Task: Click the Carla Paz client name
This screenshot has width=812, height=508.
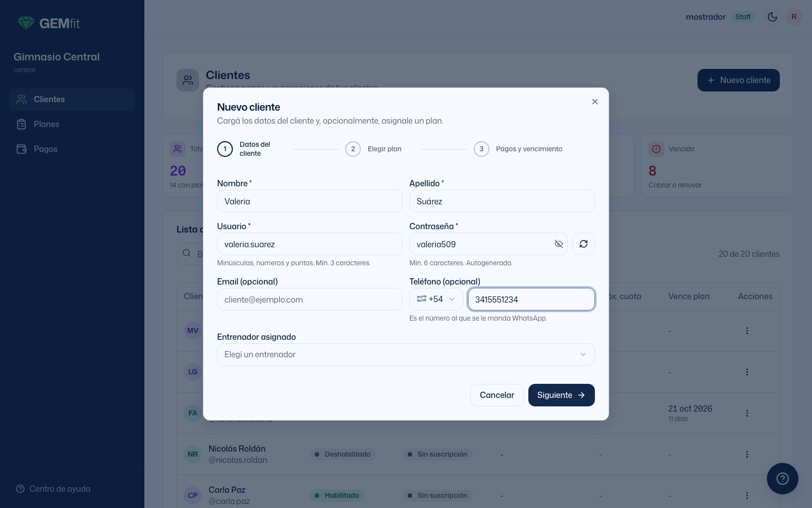Action: (x=227, y=490)
